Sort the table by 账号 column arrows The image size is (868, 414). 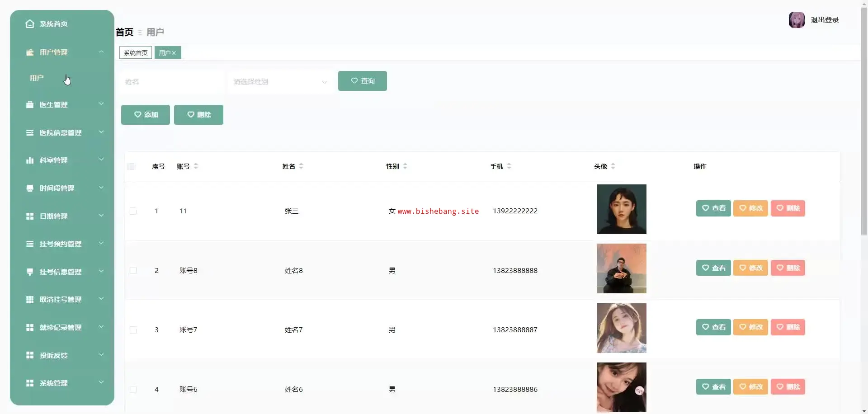[196, 166]
